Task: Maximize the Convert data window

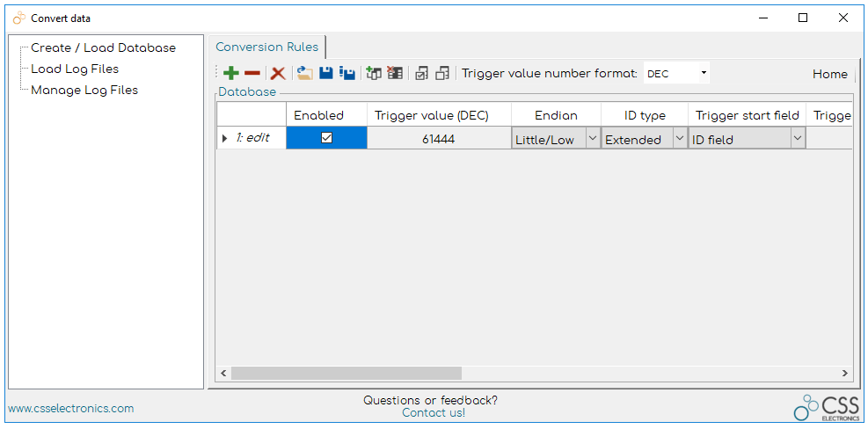Action: coord(803,18)
